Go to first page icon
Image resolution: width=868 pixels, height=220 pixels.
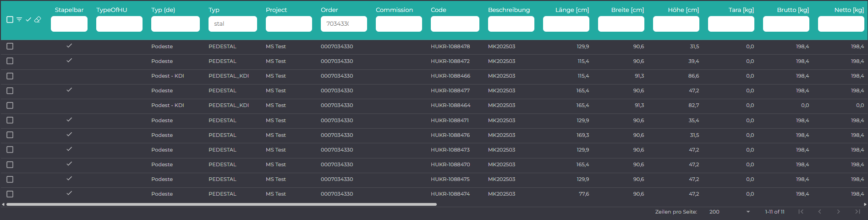click(x=801, y=212)
